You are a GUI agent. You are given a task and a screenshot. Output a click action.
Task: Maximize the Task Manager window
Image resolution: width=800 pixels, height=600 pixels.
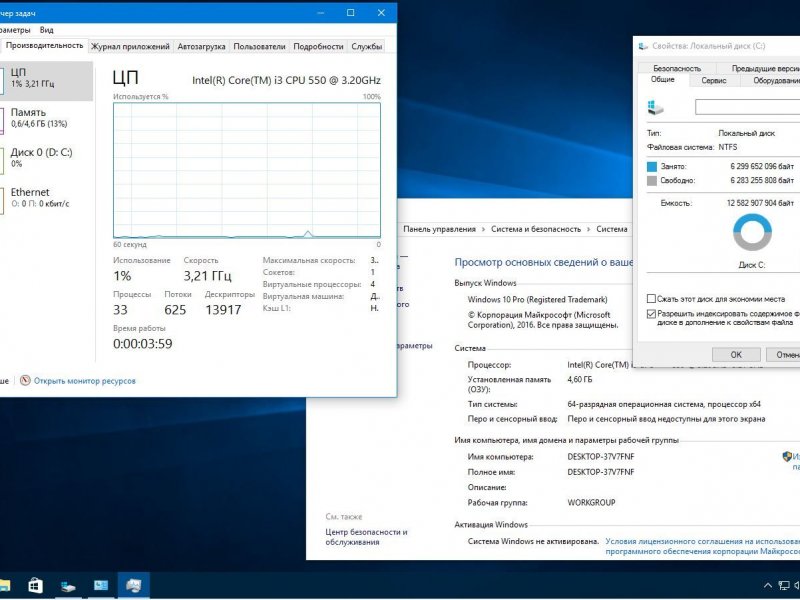pyautogui.click(x=351, y=13)
